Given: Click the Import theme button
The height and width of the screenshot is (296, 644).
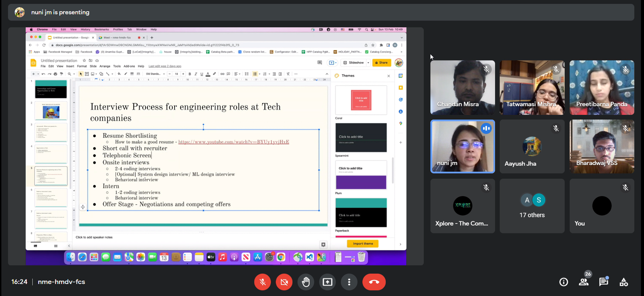Looking at the screenshot, I should 363,244.
